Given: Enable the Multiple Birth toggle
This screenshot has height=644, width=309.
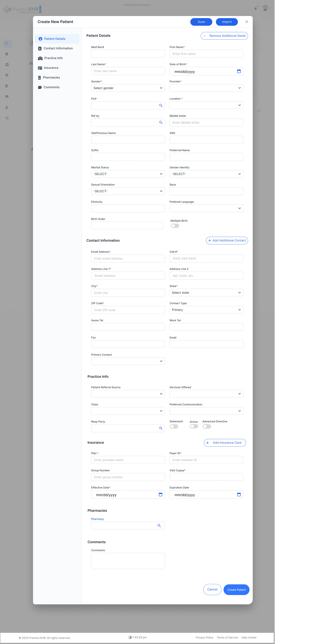Looking at the screenshot, I should click(x=175, y=226).
